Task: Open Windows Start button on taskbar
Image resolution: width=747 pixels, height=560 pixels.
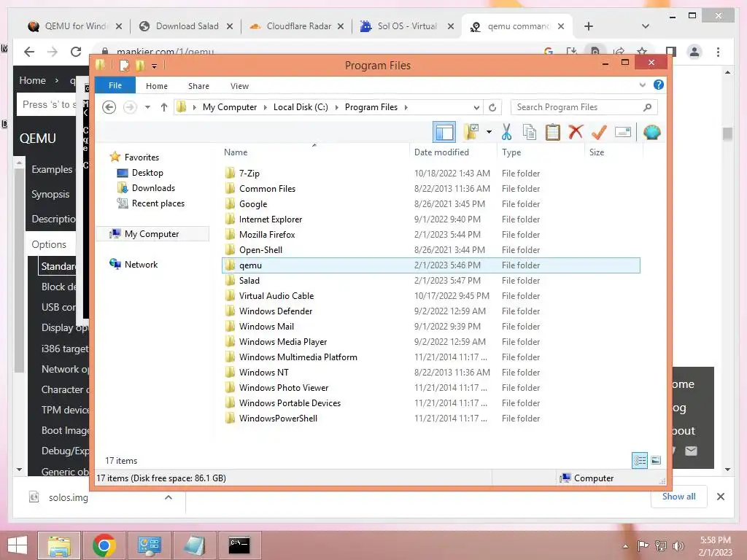Action: coord(18,545)
